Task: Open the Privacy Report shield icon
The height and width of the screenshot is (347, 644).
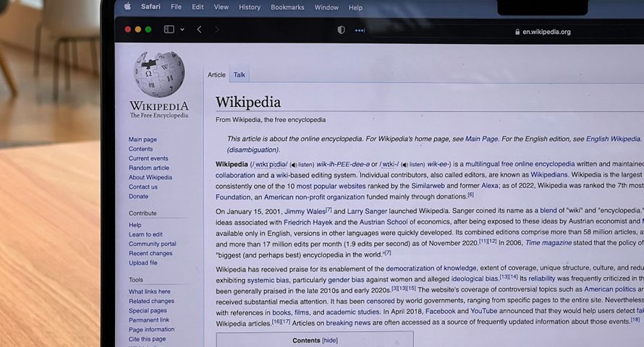Action: [x=341, y=30]
